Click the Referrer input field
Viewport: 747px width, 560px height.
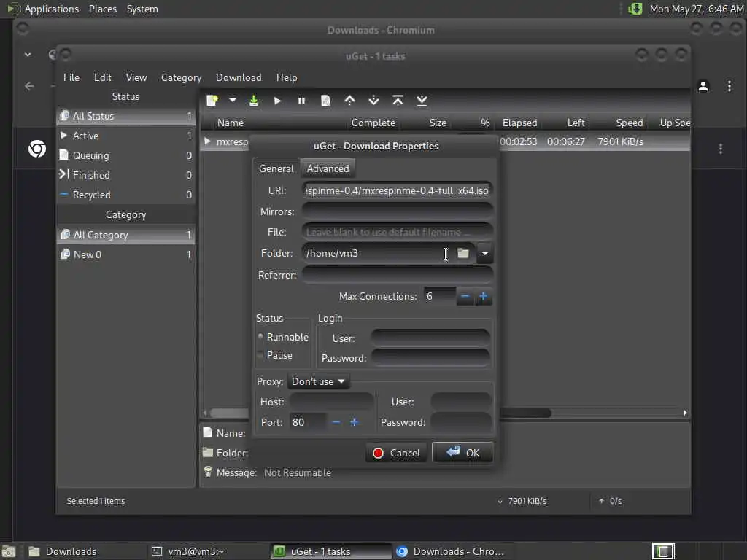click(x=398, y=275)
